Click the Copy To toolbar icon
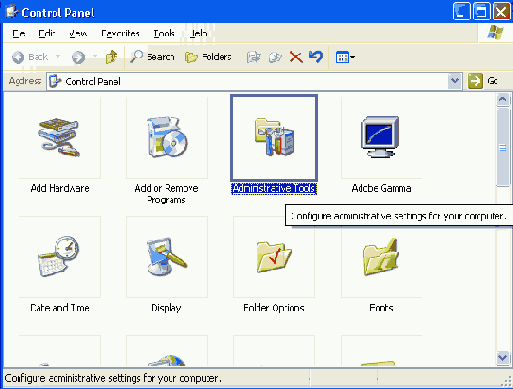This screenshot has width=513, height=389. (275, 57)
